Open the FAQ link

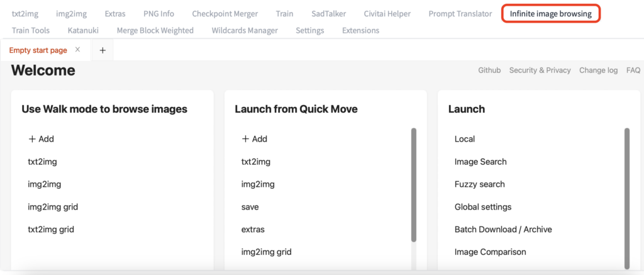tap(633, 70)
